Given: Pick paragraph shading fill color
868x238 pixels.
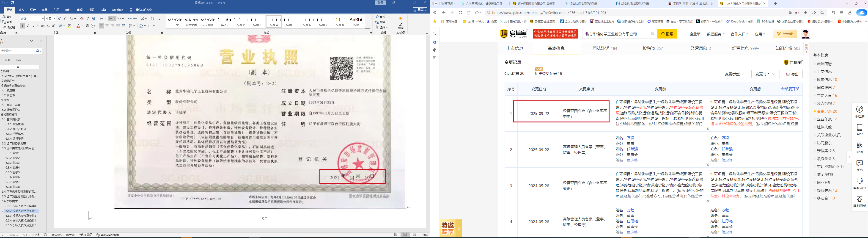Looking at the screenshot, I should pos(141,26).
